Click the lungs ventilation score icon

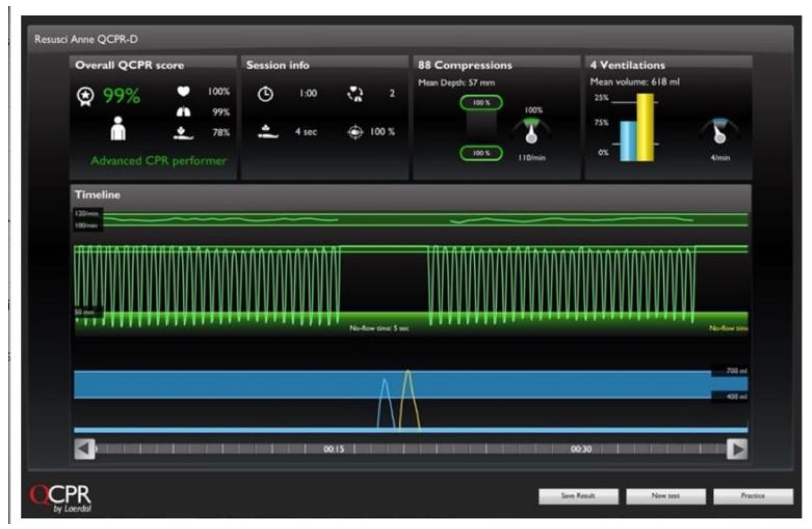[183, 112]
